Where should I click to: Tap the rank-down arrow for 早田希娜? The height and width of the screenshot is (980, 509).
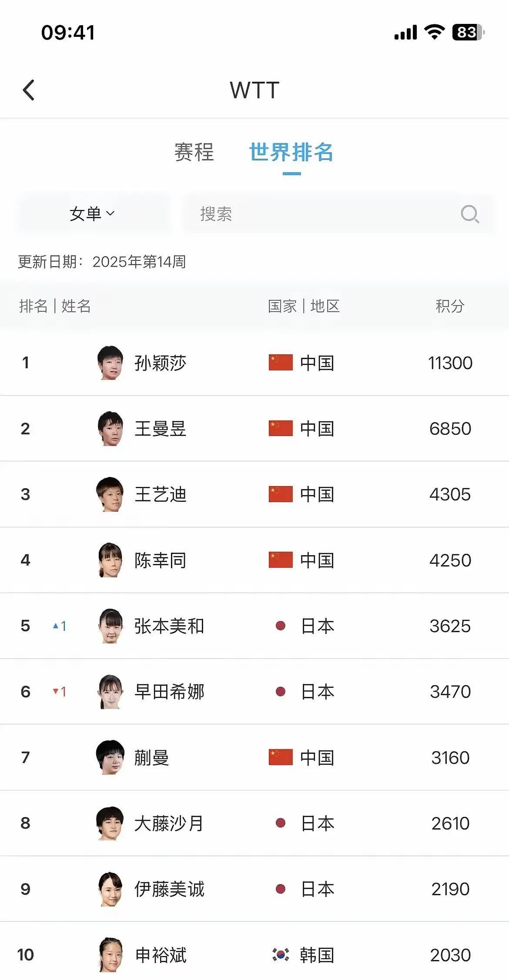(x=56, y=691)
